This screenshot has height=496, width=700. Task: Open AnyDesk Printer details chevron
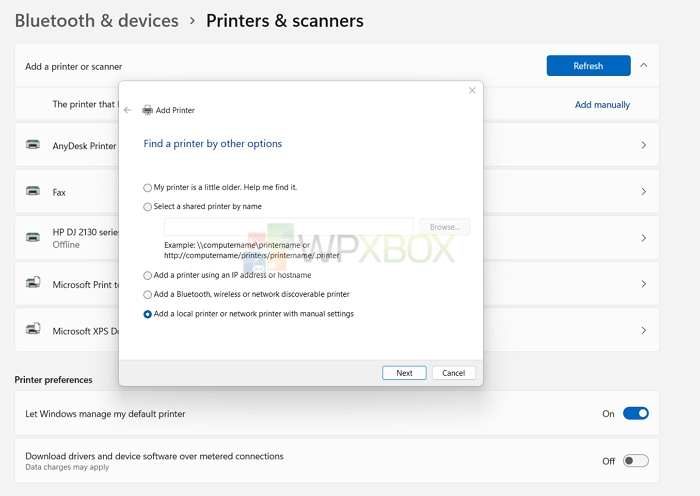pos(643,145)
